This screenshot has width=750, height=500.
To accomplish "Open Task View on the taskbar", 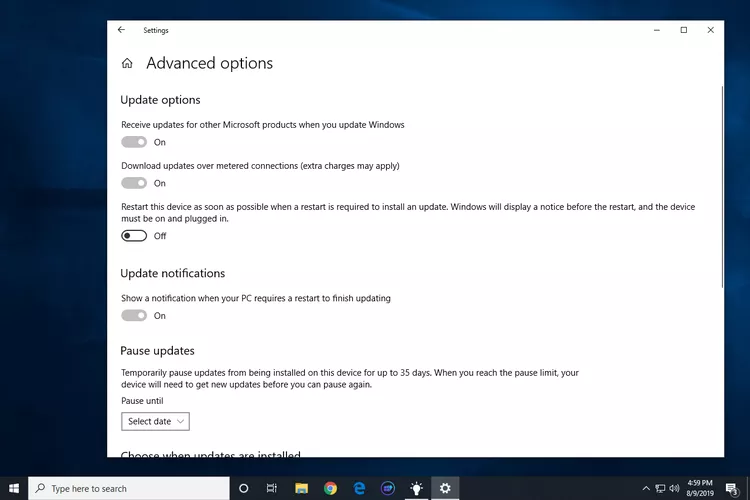I will 272,488.
